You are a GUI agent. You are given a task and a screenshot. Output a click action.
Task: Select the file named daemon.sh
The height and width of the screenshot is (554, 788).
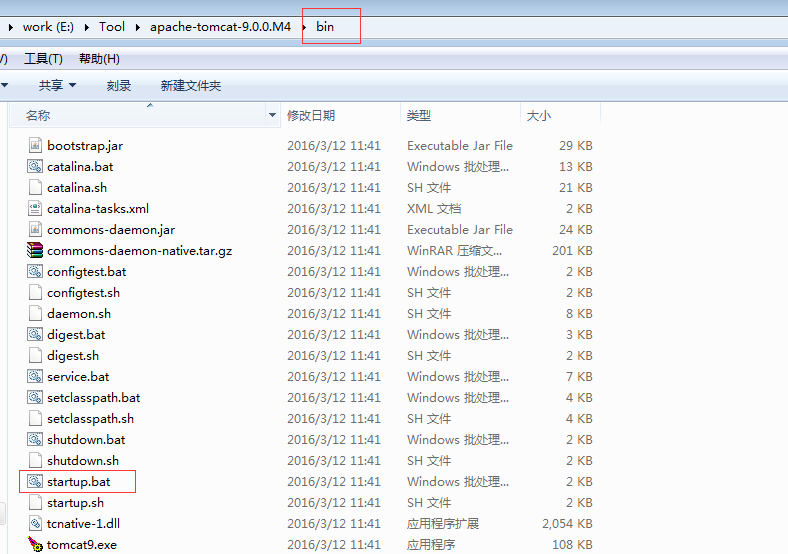(79, 314)
